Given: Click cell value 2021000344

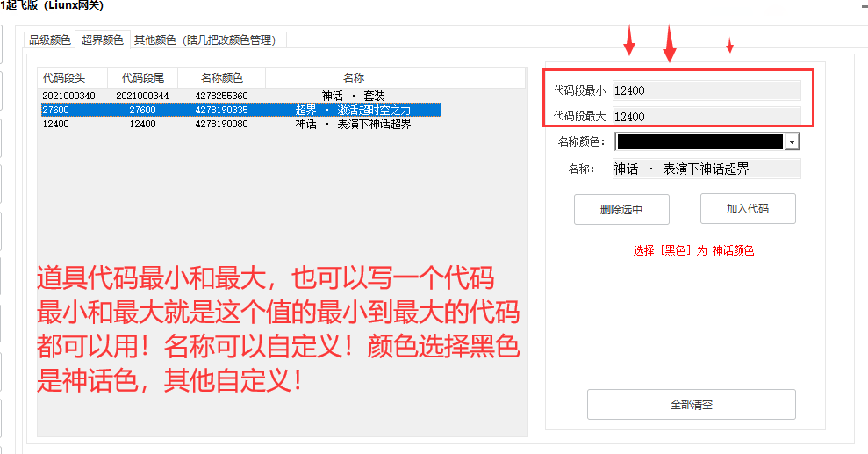Looking at the screenshot, I should pos(143,96).
